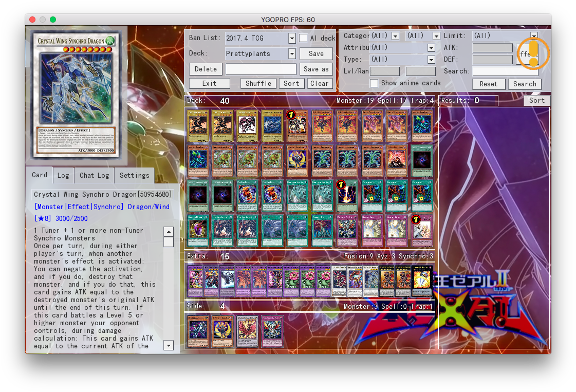
Task: Open the Ban List dropdown showing 2017.4 TCG
Action: click(261, 38)
